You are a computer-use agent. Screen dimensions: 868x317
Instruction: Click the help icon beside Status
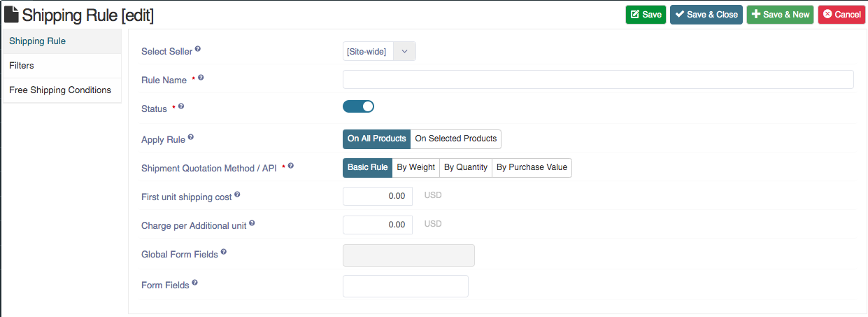181,106
